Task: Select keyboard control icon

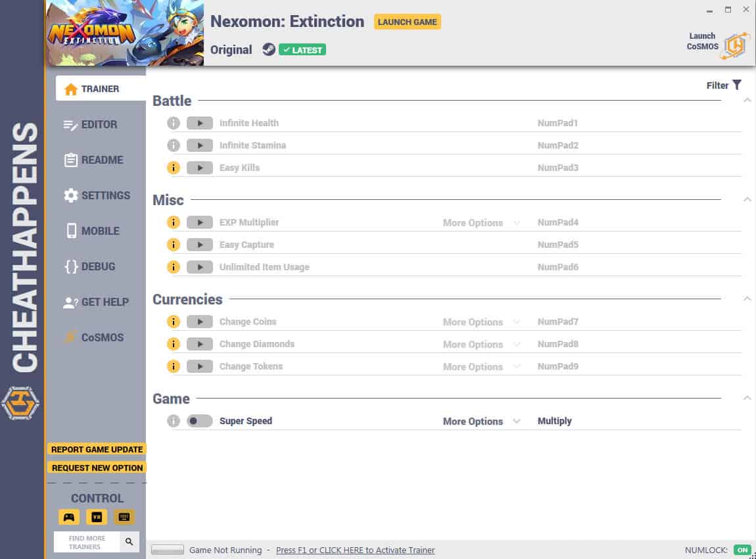Action: coord(124,517)
